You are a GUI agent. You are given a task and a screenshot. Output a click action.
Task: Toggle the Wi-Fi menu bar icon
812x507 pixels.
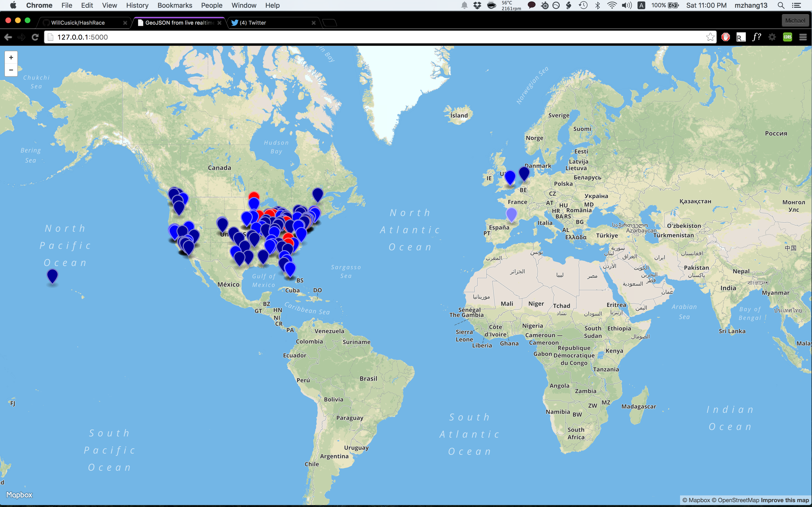(612, 5)
